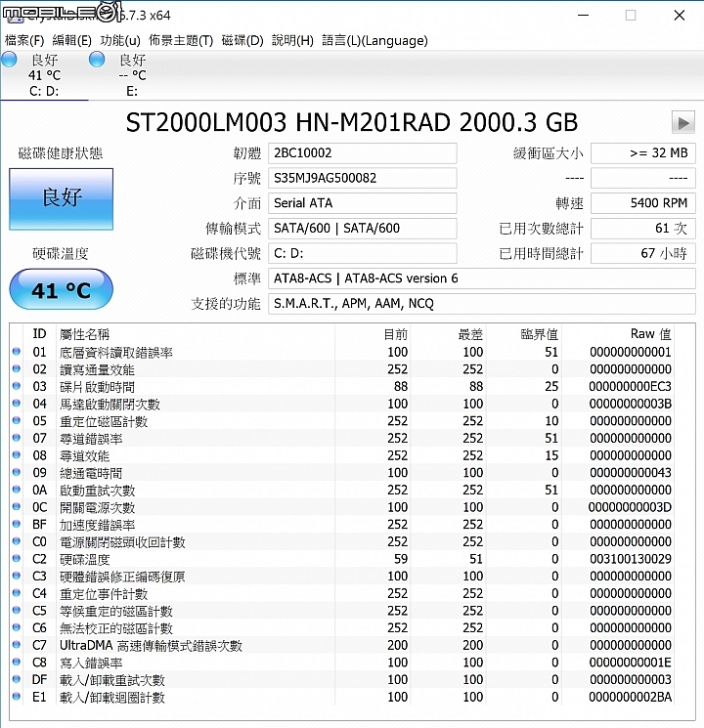Click status dot of attribute C0 row

17,541
